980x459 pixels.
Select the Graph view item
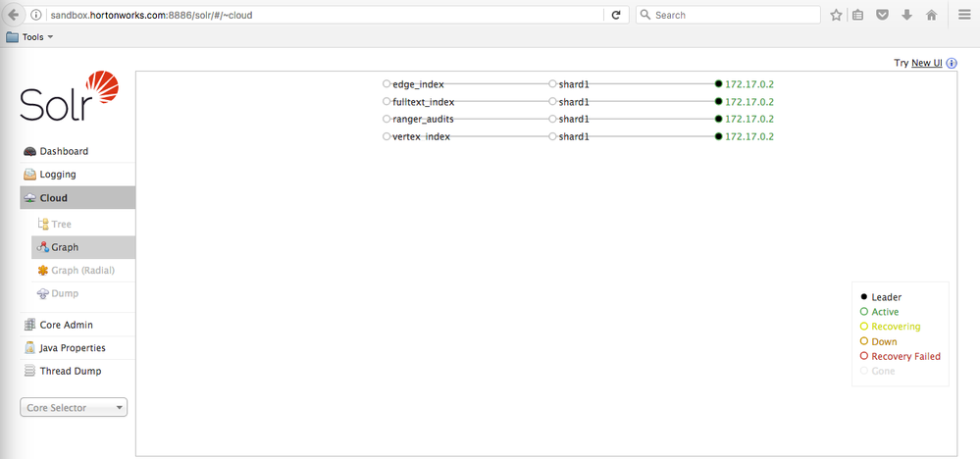[x=83, y=247]
